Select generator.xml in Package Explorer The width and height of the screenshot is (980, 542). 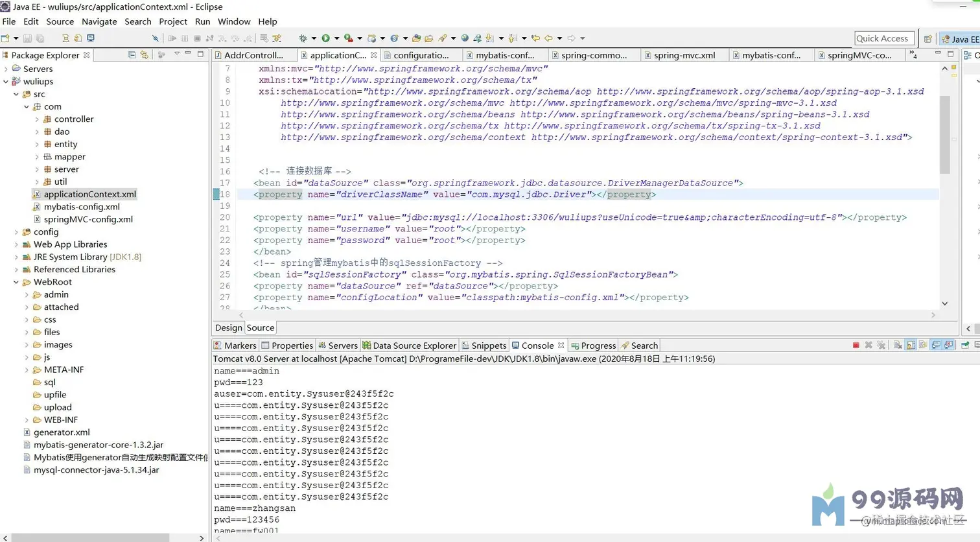click(x=62, y=432)
